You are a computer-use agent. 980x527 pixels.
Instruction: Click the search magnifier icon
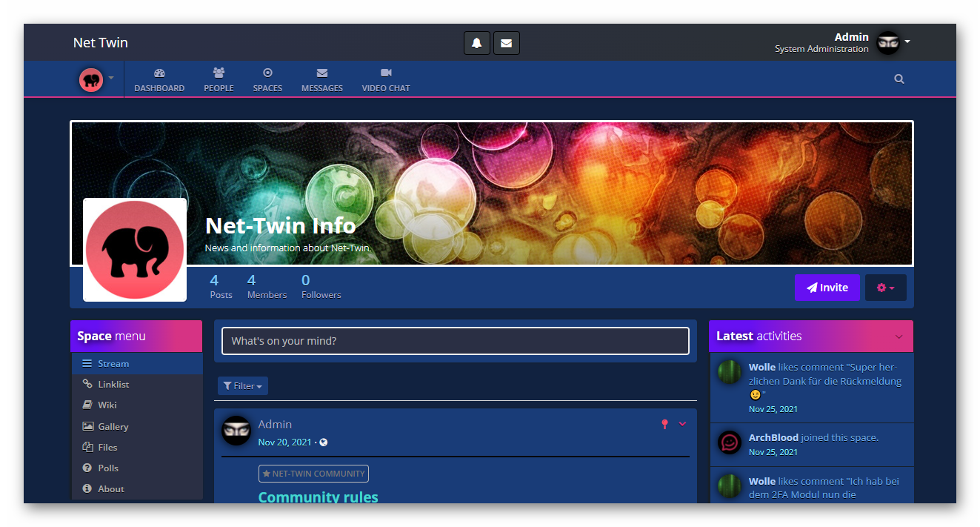pos(899,79)
